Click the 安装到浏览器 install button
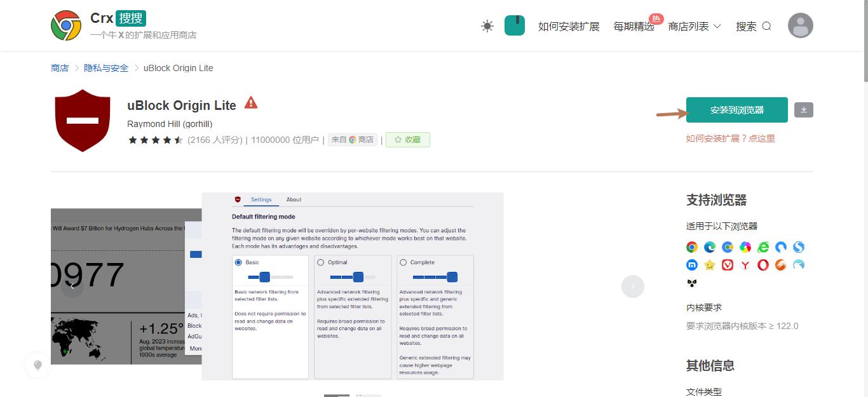868x397 pixels. coord(737,110)
